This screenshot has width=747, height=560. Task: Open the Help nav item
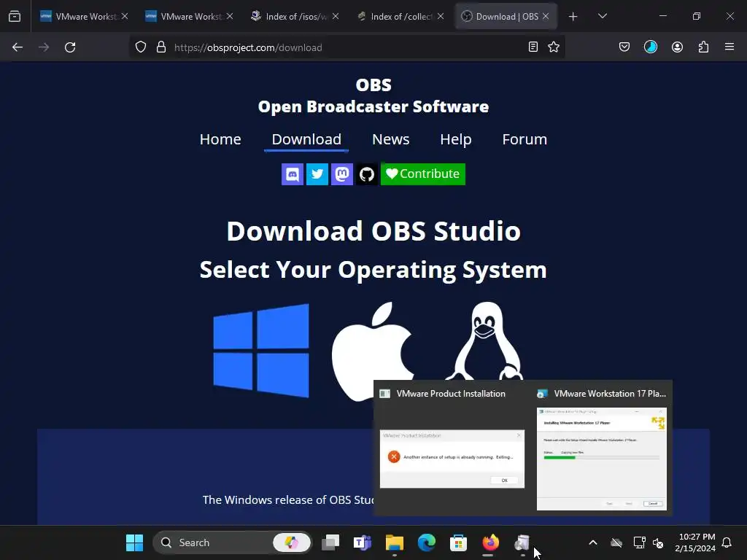(x=455, y=139)
